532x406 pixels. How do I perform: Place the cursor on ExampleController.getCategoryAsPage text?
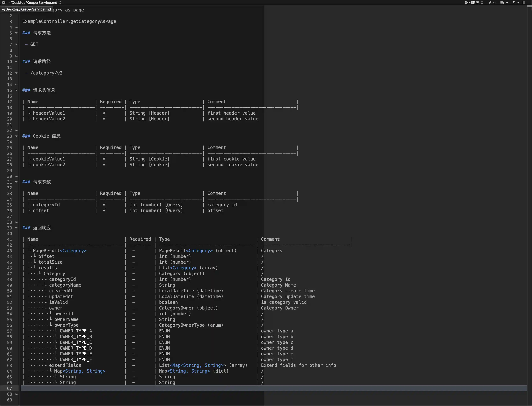(x=69, y=21)
